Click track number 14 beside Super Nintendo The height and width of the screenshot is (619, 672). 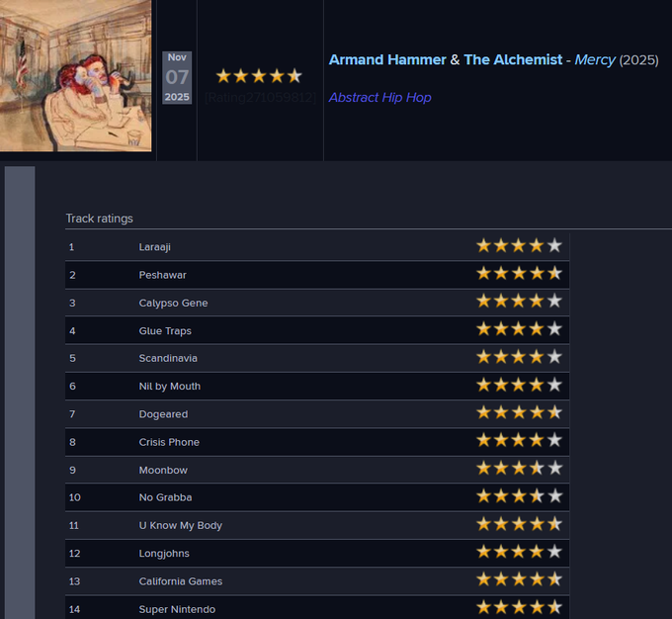pyautogui.click(x=74, y=609)
